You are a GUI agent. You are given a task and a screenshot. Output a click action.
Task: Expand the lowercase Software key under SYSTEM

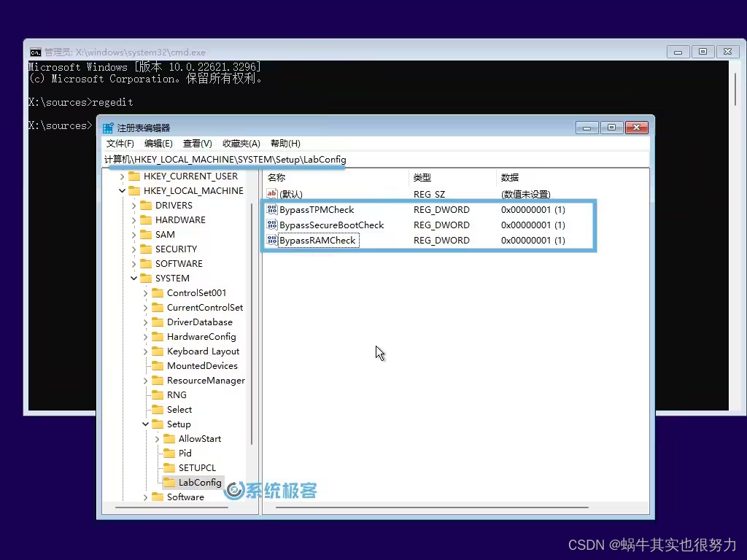coord(145,497)
